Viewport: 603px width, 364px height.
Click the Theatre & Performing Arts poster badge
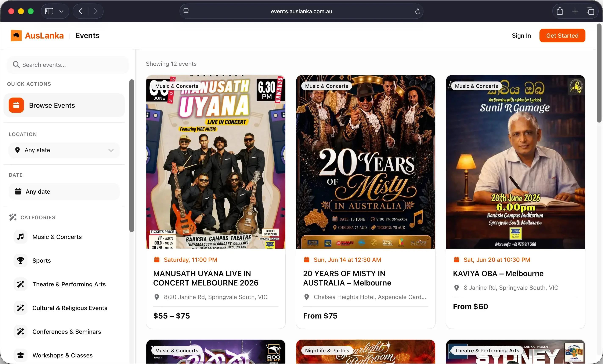click(487, 350)
